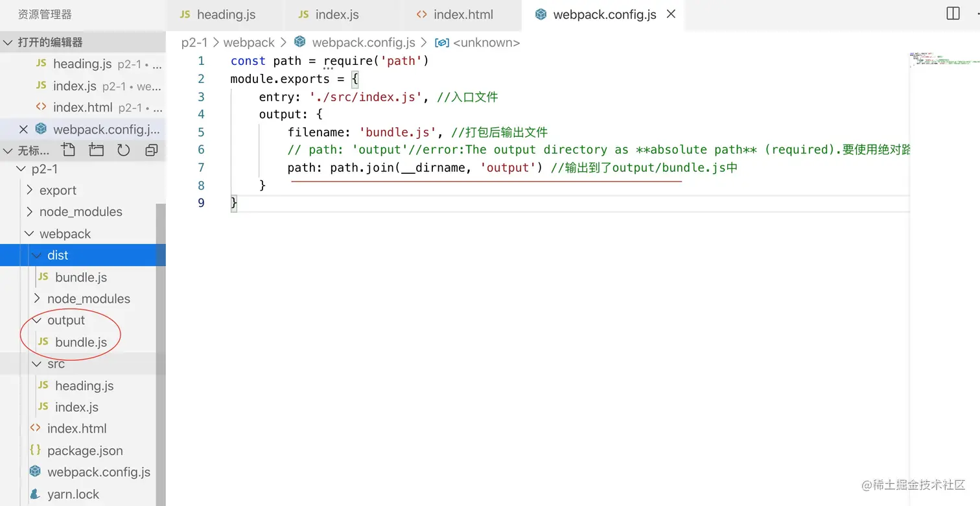
Task: Split the editor to the right
Action: pos(953,14)
